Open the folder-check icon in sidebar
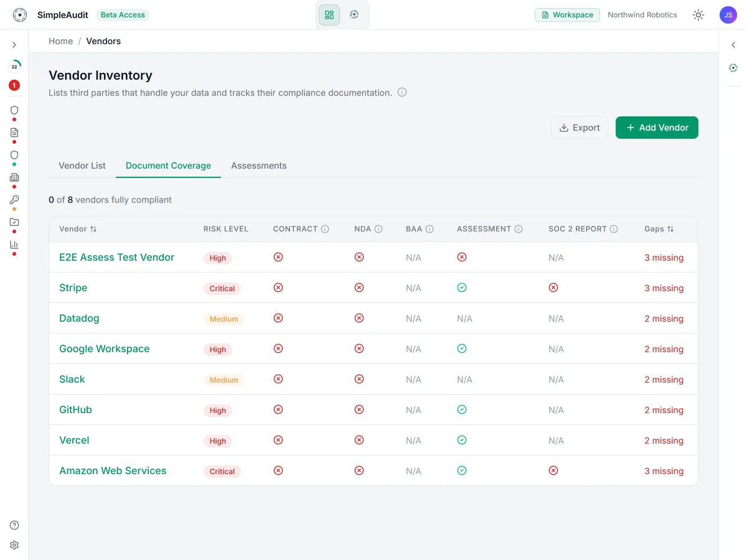This screenshot has width=747, height=560. [x=14, y=222]
